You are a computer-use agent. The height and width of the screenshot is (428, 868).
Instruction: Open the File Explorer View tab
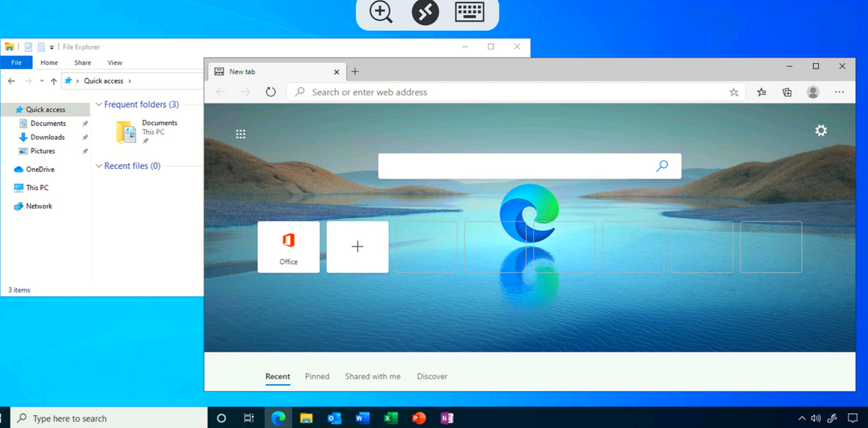pos(114,63)
